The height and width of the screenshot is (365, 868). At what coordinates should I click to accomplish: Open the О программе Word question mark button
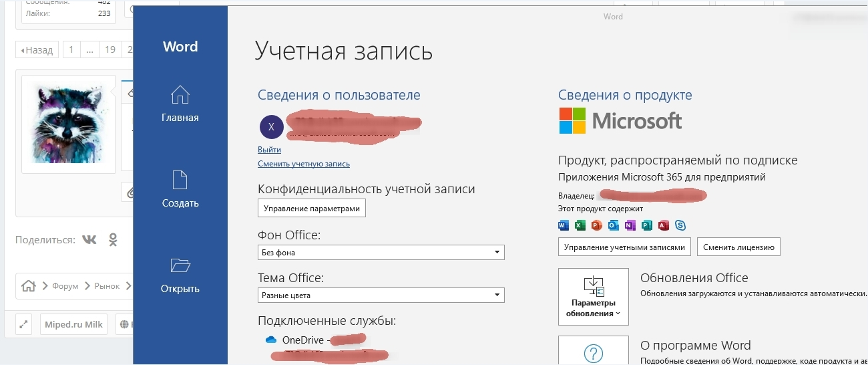click(x=594, y=350)
